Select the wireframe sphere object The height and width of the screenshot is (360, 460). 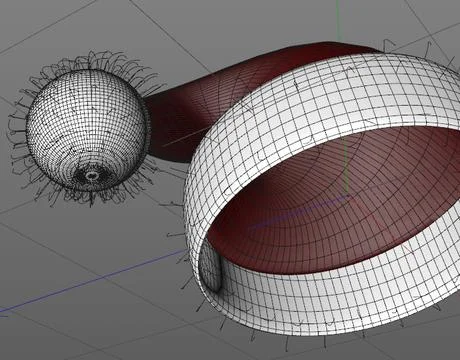point(86,130)
